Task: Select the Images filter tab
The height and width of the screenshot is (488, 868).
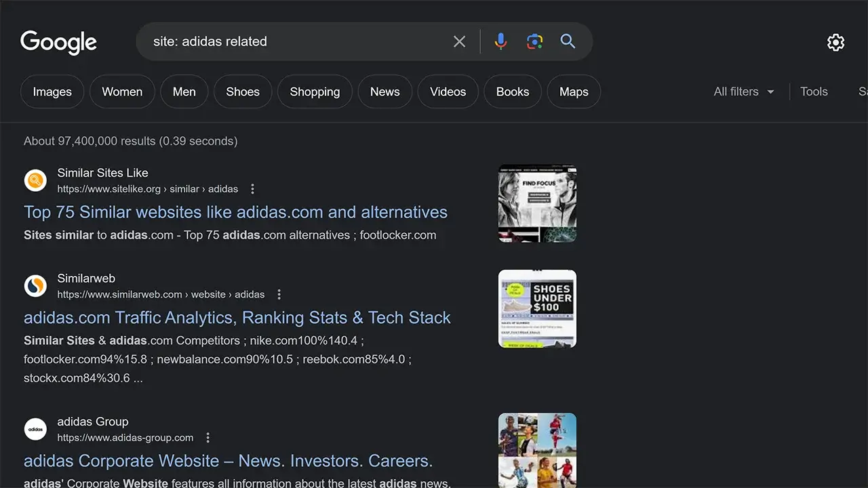Action: point(52,91)
